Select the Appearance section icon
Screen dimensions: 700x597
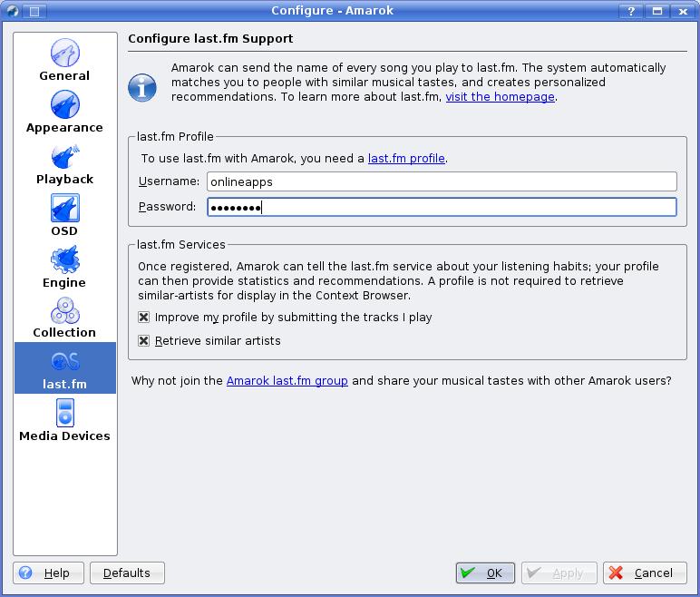64,104
